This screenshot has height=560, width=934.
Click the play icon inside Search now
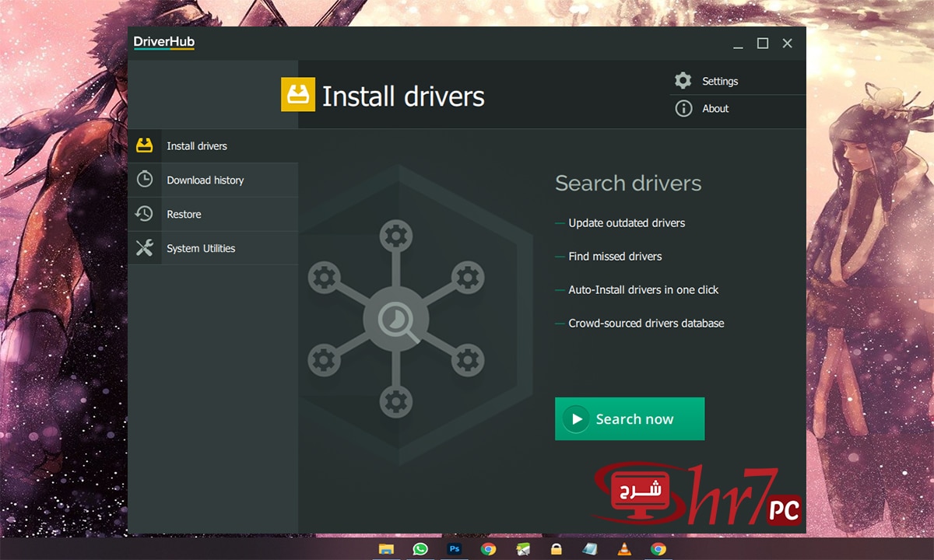click(576, 418)
